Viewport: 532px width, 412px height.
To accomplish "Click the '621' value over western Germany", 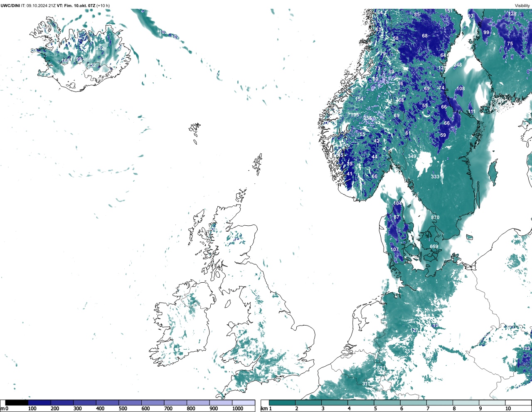I will click(381, 368).
